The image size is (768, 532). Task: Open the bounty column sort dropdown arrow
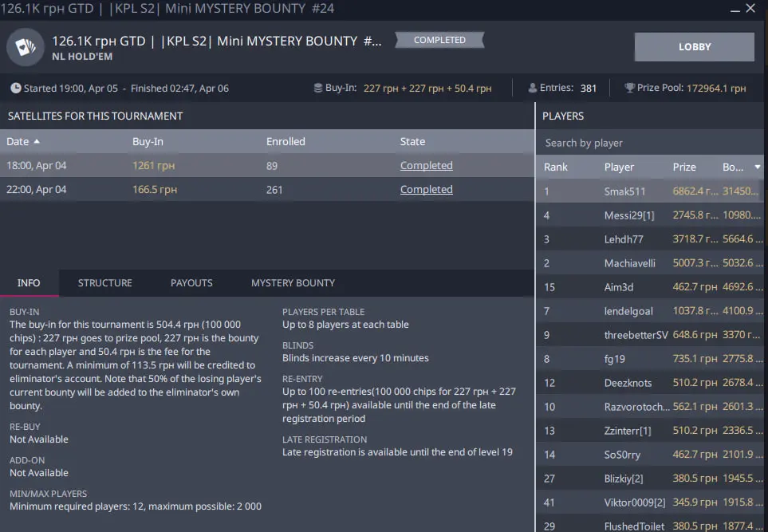point(757,167)
